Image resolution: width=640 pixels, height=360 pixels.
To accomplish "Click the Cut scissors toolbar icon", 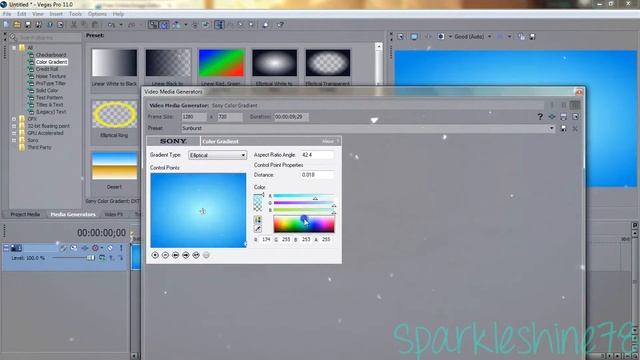I will [x=74, y=25].
